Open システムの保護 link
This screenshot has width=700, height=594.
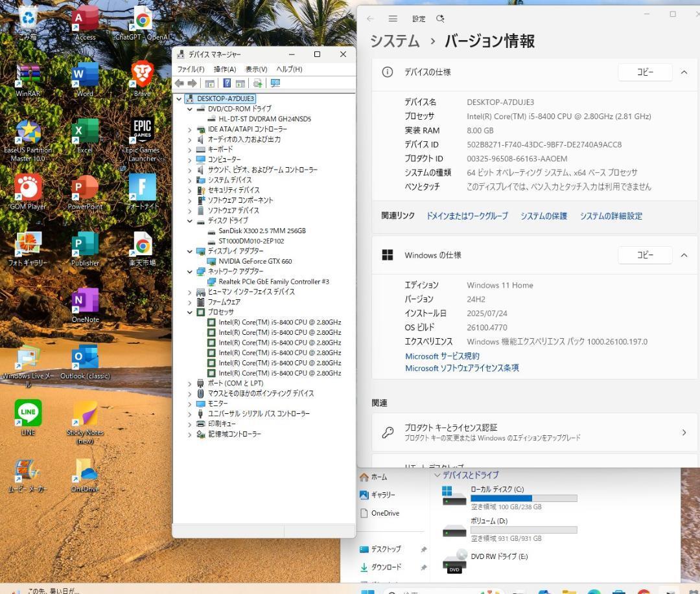coord(543,216)
